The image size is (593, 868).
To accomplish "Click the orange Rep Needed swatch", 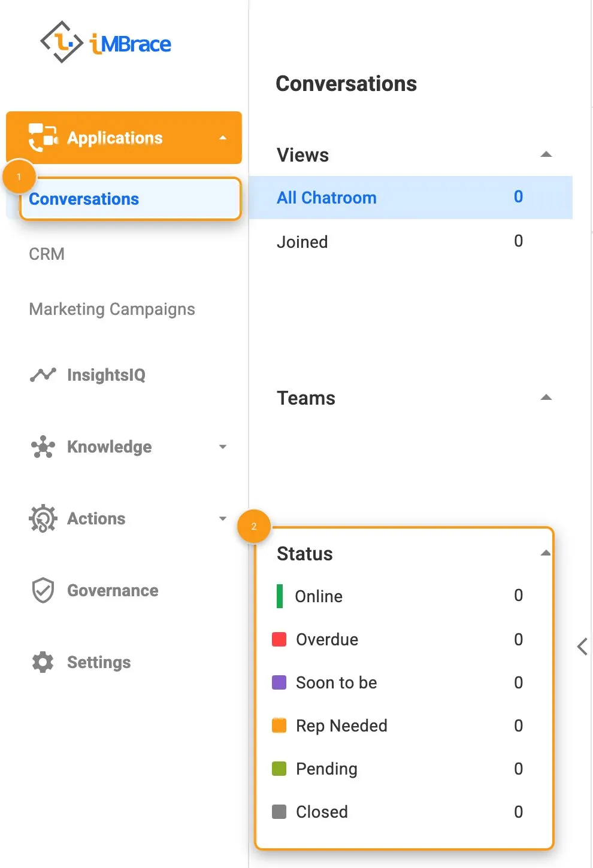I will pos(279,726).
